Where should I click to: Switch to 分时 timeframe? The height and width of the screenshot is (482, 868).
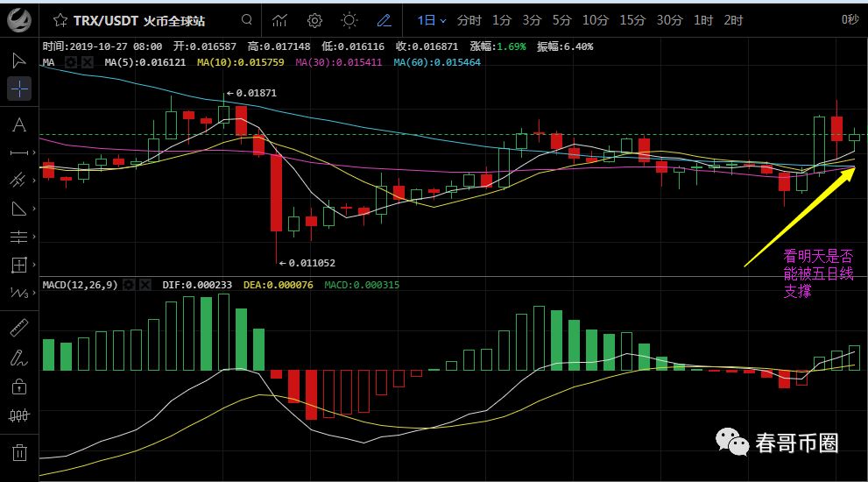(x=469, y=20)
